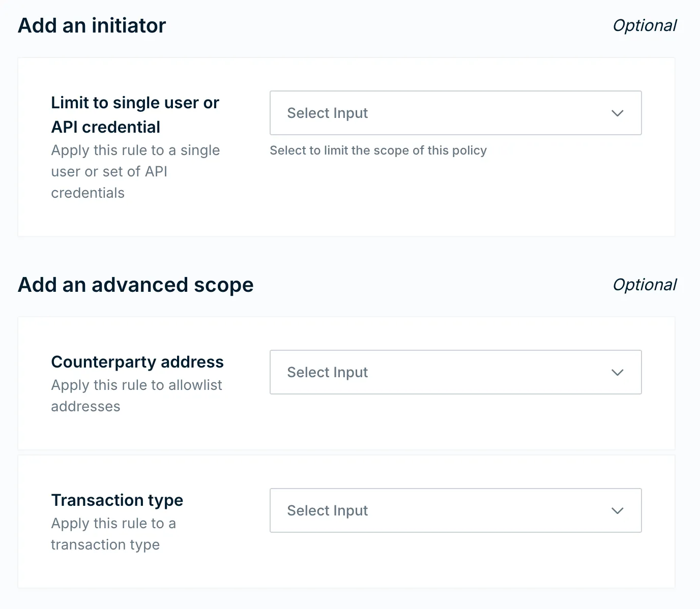700x609 pixels.
Task: Select the Add an advanced scope heading
Action: (135, 285)
